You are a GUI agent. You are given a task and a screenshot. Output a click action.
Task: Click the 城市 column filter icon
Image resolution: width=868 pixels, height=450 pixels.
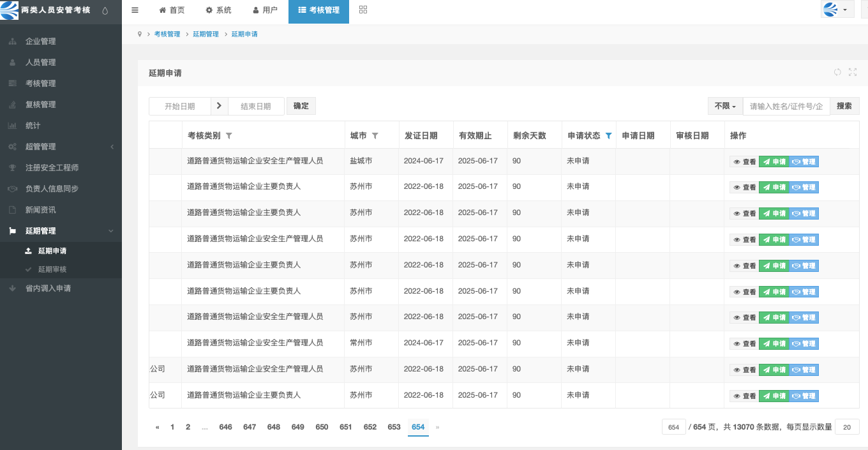point(375,136)
